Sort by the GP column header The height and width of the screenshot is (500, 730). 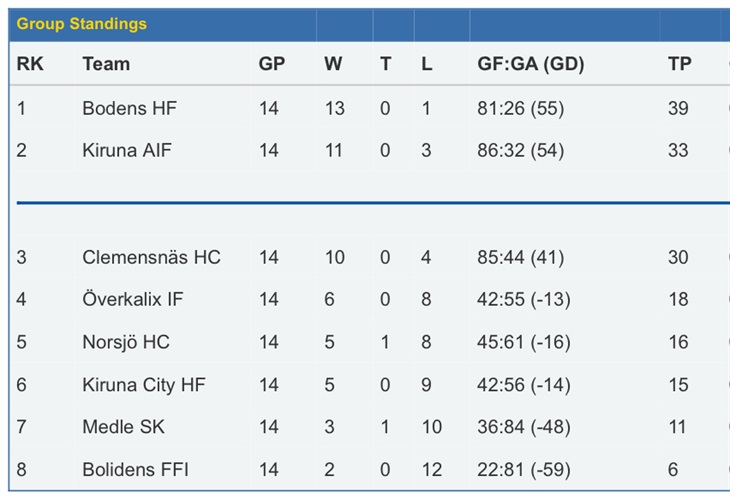tap(272, 64)
